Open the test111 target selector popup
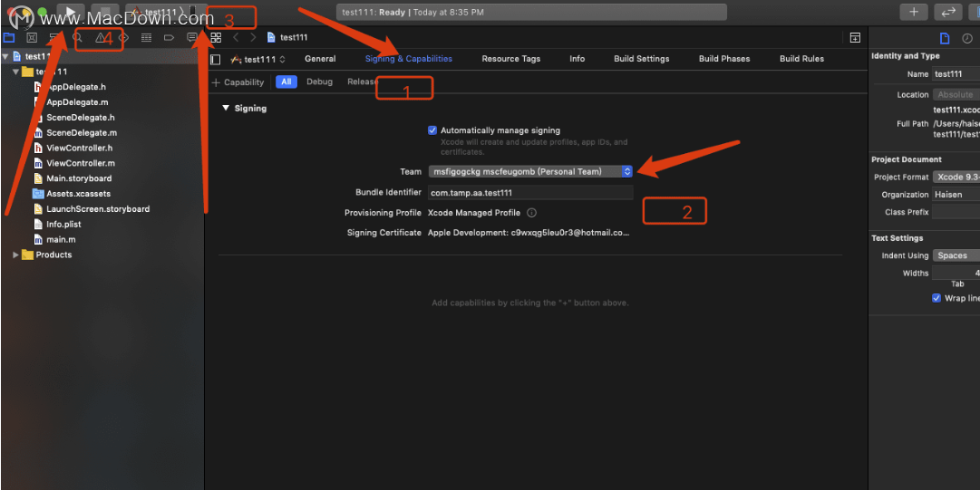The height and width of the screenshot is (490, 980). (x=258, y=59)
